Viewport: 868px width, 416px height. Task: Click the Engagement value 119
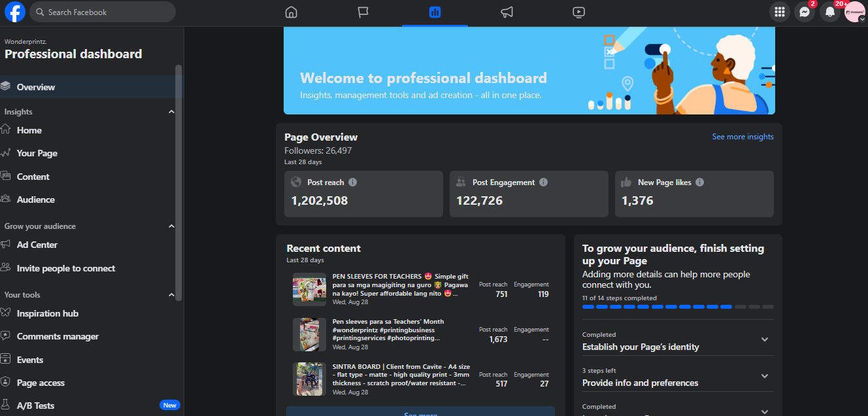point(543,294)
